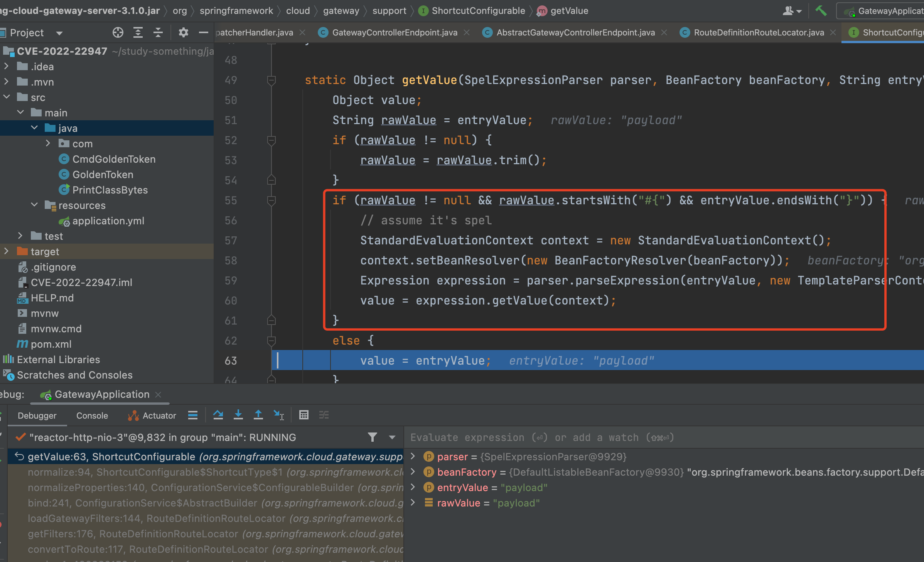Open the Project view dropdown arrow

click(x=59, y=33)
